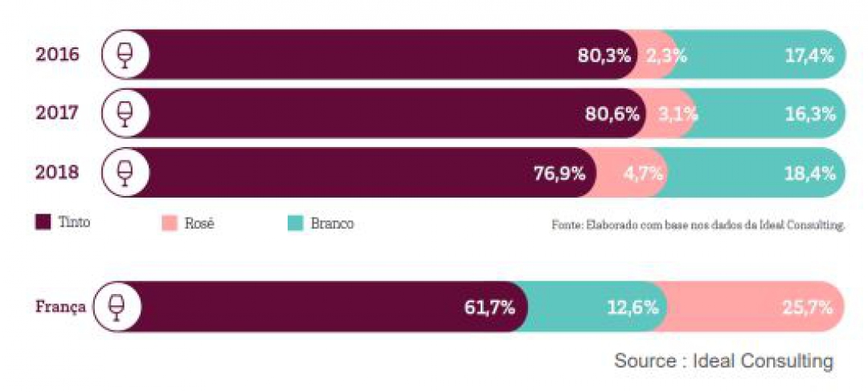
Task: Click the wine glass icon beside França
Action: click(x=117, y=307)
